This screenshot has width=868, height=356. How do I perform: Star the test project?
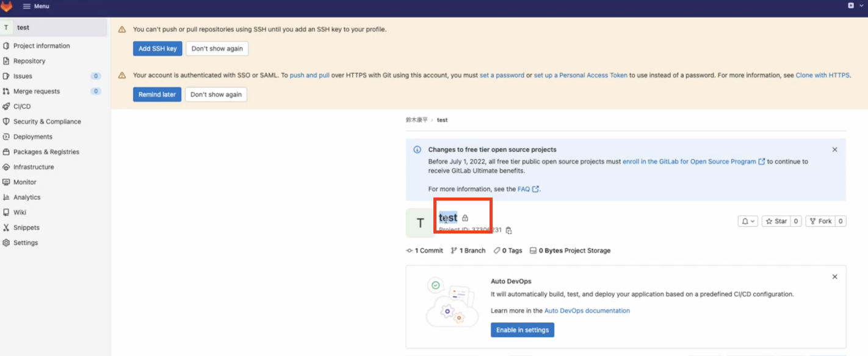point(776,221)
